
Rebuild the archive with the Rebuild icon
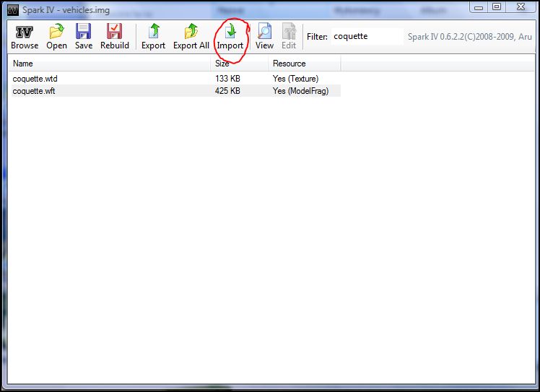(x=114, y=37)
